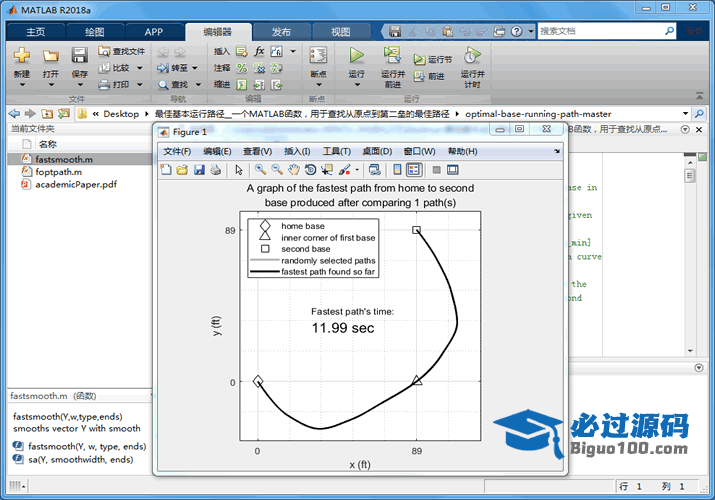Select the Data Cursor tool in Figure 1
The image size is (715, 500).
click(327, 170)
